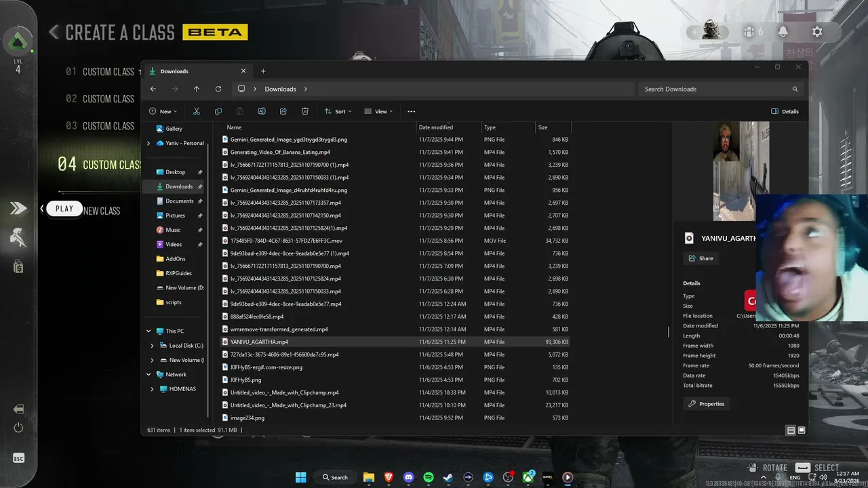Select Music in the navigation pane
The image size is (868, 488).
click(x=173, y=230)
